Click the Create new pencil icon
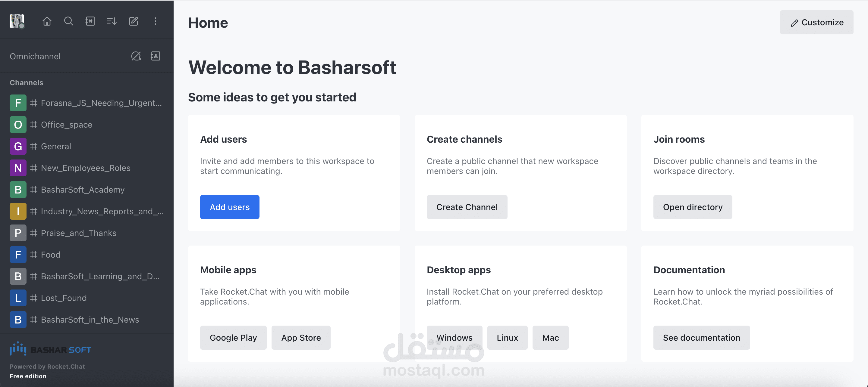 (x=134, y=21)
